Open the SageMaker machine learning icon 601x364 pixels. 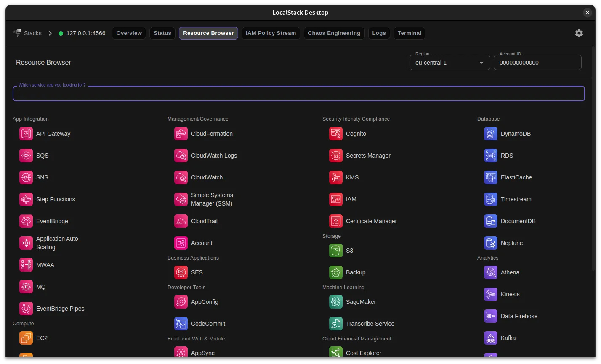coord(335,302)
